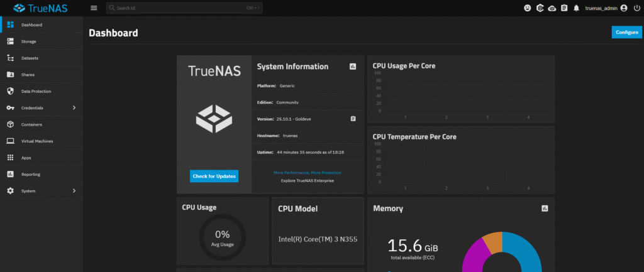644x272 pixels.
Task: Click the Dashboard icon in the sidebar
Action: (x=11, y=24)
